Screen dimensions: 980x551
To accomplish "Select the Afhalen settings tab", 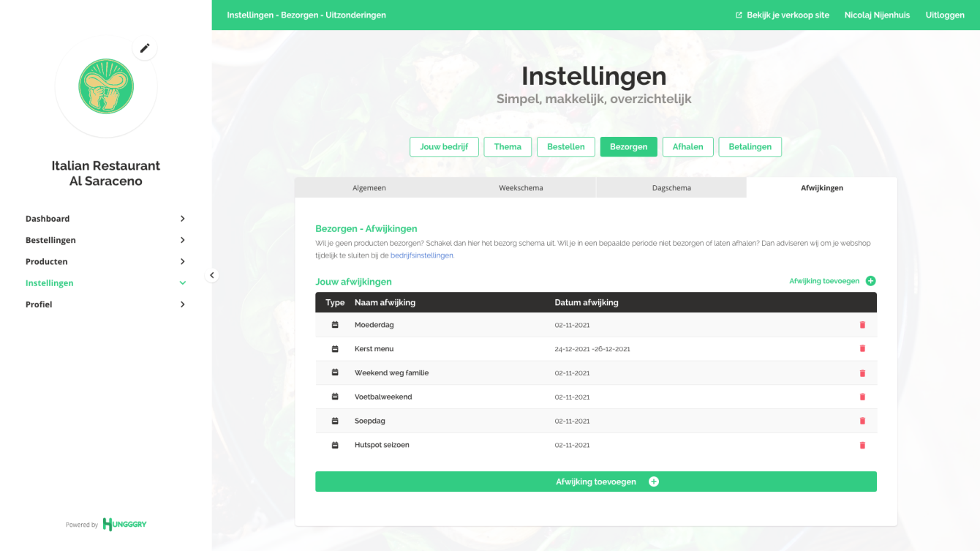I will (687, 146).
